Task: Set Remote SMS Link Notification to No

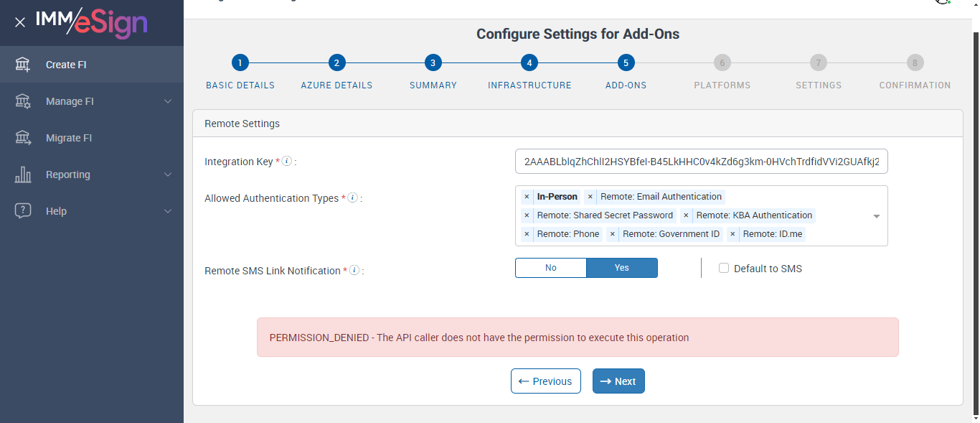Action: point(551,268)
